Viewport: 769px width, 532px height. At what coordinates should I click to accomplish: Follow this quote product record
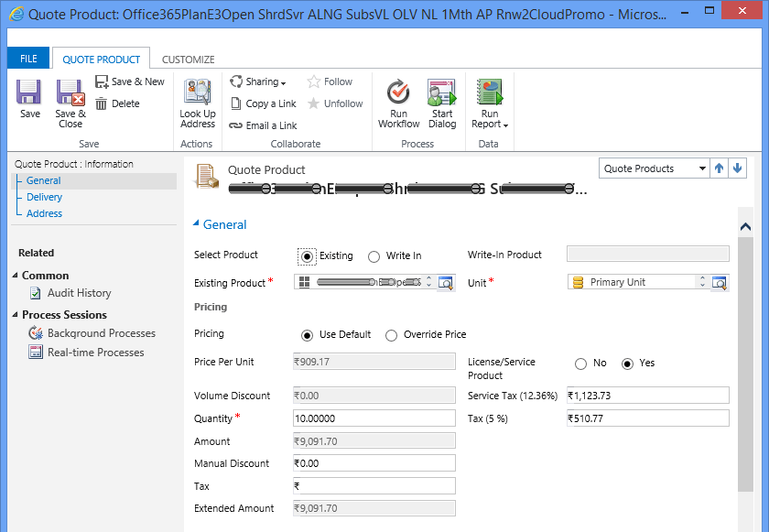tap(330, 81)
